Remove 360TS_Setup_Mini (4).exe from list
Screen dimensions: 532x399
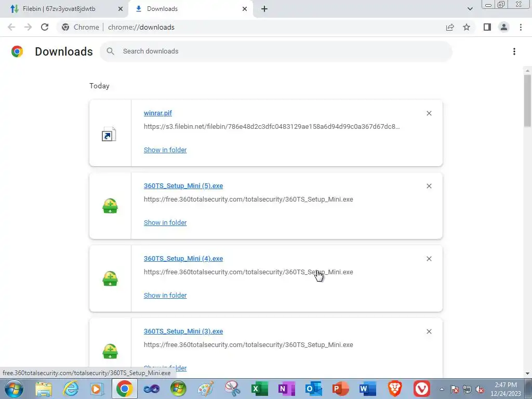pos(429,259)
